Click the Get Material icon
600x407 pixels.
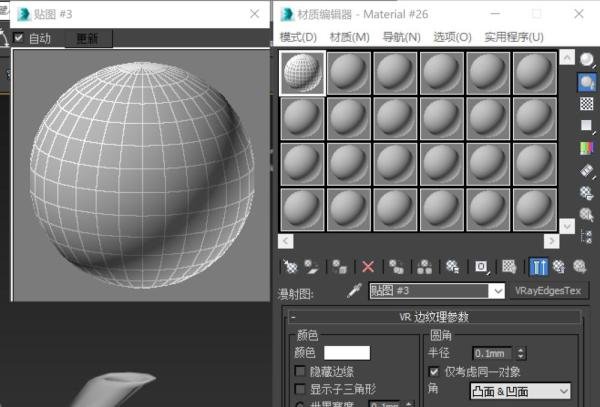coord(290,266)
